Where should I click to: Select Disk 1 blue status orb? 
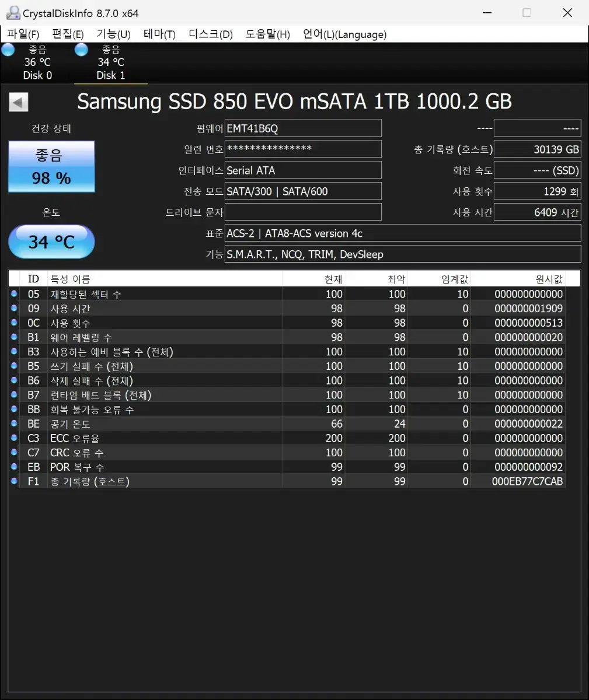point(81,50)
